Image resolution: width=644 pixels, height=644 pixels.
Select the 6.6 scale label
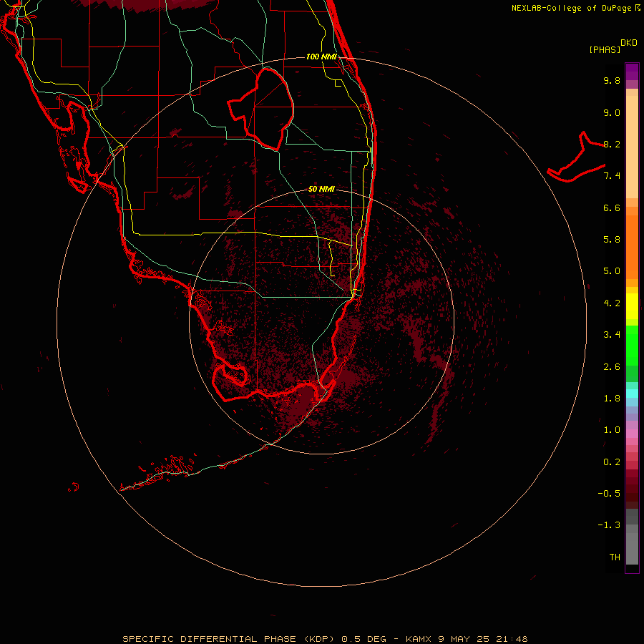click(x=612, y=208)
